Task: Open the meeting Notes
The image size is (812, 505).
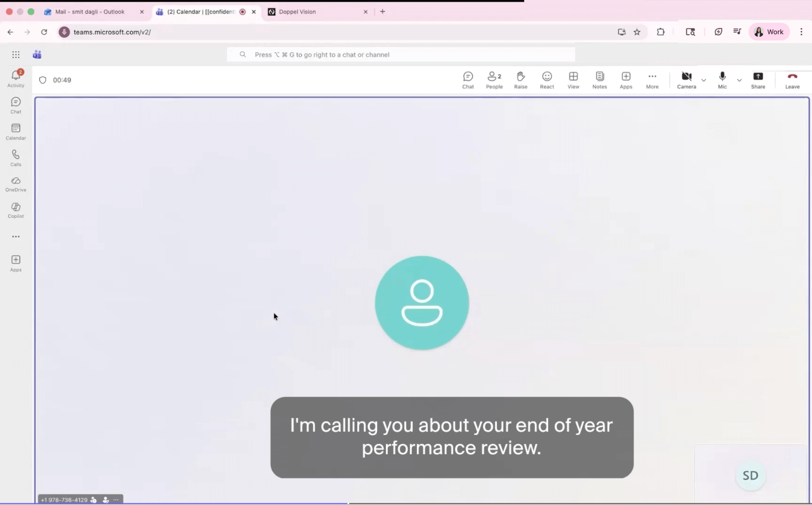Action: 599,80
